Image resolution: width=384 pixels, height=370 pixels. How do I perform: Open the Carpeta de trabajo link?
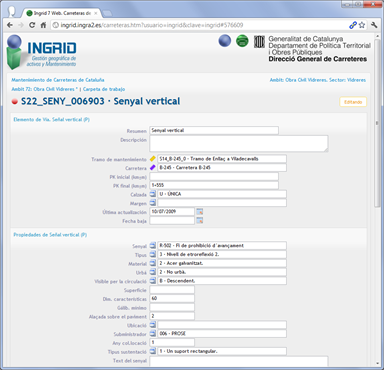[x=104, y=89]
